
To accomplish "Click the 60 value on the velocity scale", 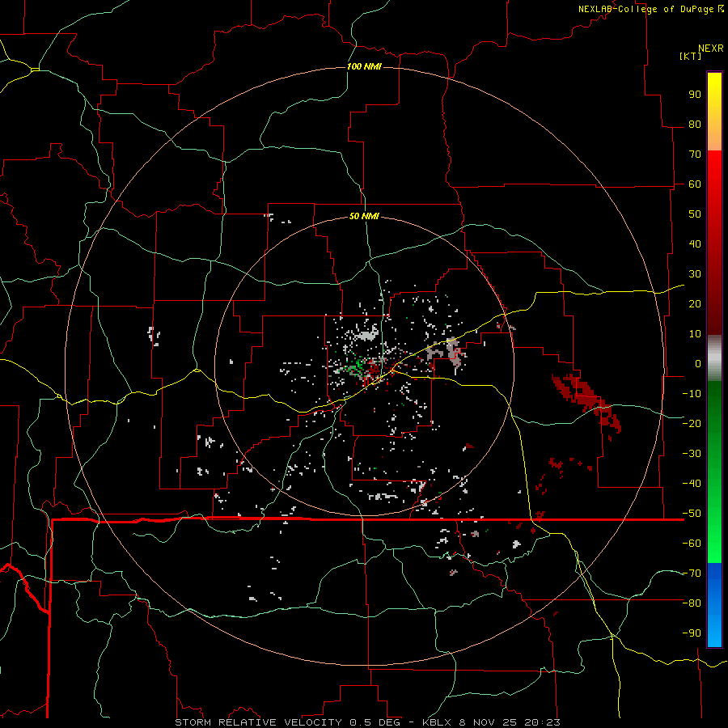I will (x=695, y=184).
